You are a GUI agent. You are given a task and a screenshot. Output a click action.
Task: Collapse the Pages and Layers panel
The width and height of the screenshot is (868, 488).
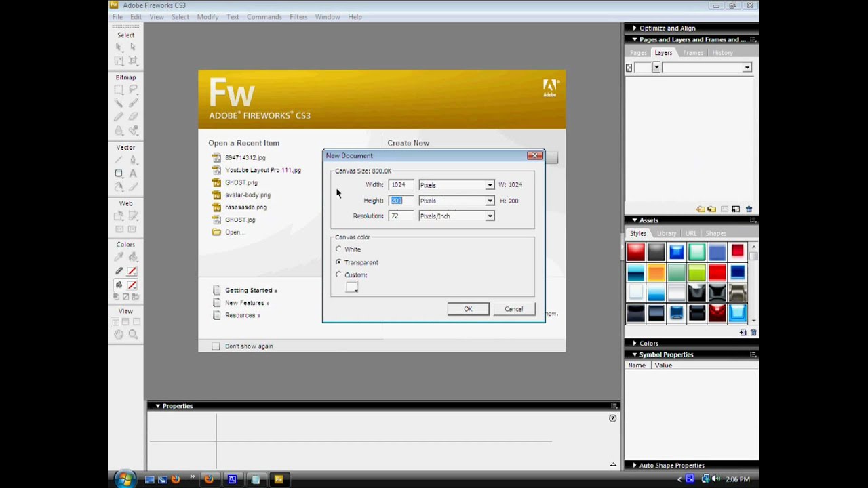pos(635,40)
